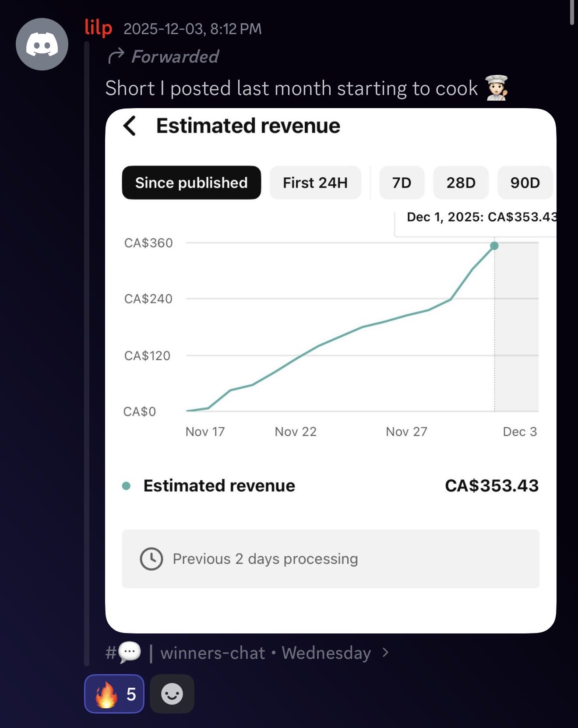Viewport: 578px width, 728px height.
Task: Add a reaction with the smiley icon
Action: tap(172, 694)
